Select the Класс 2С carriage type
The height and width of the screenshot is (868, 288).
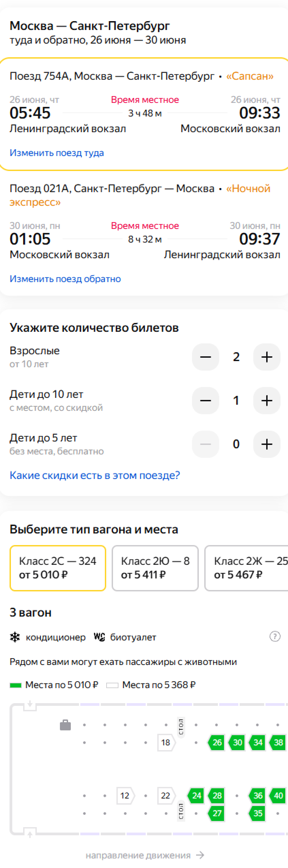(58, 568)
